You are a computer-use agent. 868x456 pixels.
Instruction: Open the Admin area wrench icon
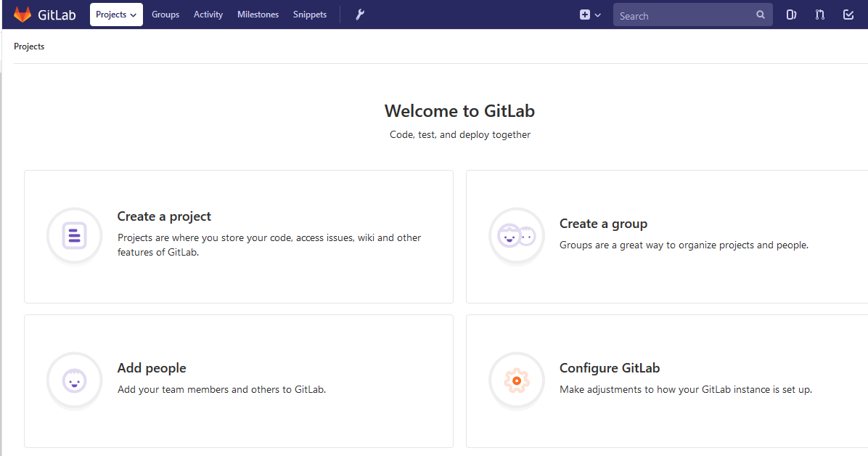pos(360,15)
